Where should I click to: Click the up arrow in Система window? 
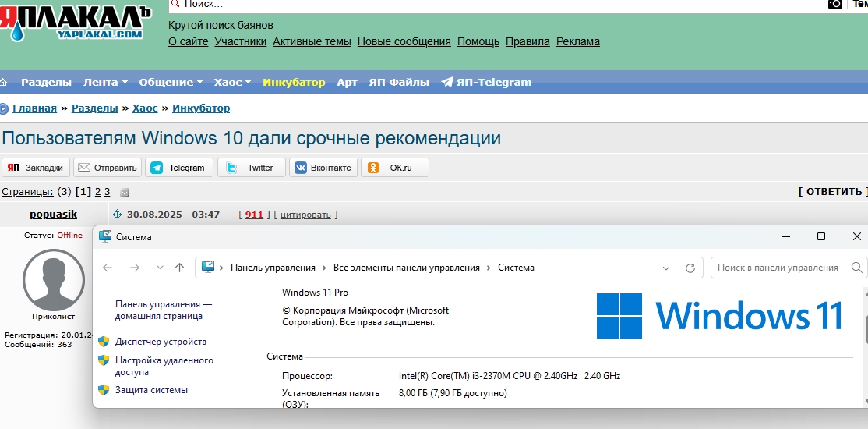(179, 268)
